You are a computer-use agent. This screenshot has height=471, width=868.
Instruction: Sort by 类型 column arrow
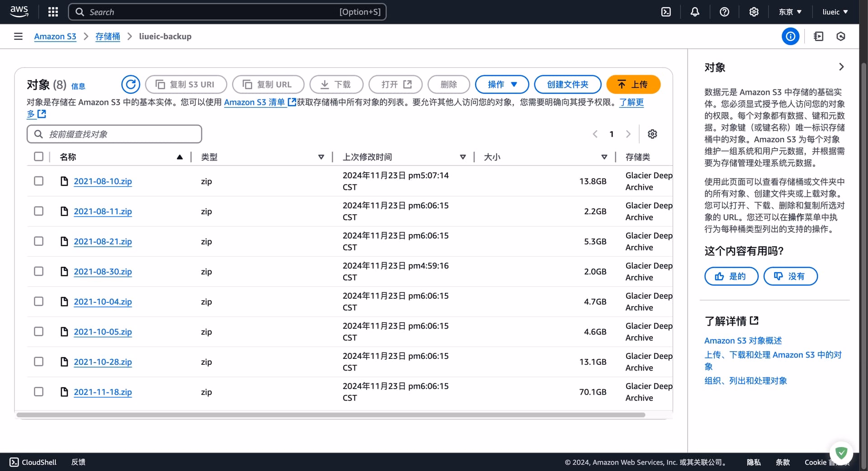point(321,157)
